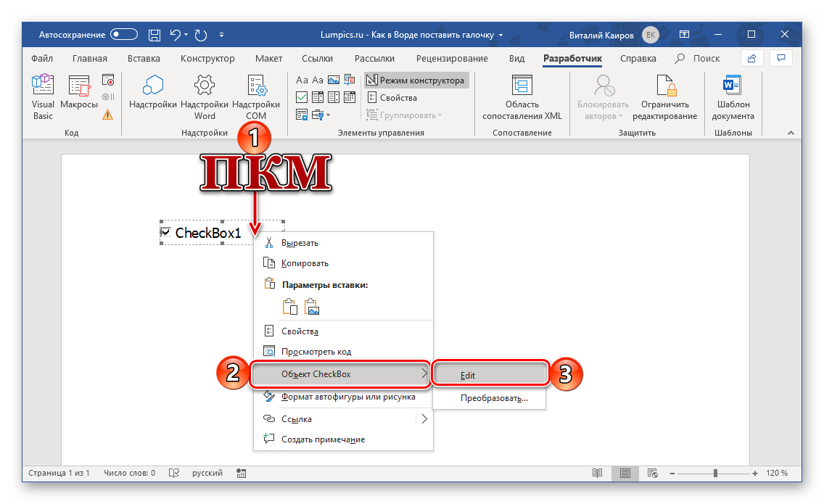Open Область сопоставления XML
Viewport: 824px width, 504px height.
pos(522,97)
